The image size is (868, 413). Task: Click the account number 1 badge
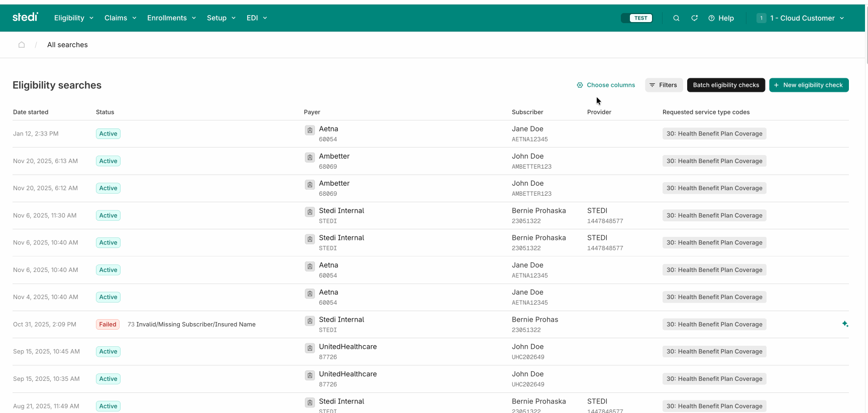(x=762, y=18)
